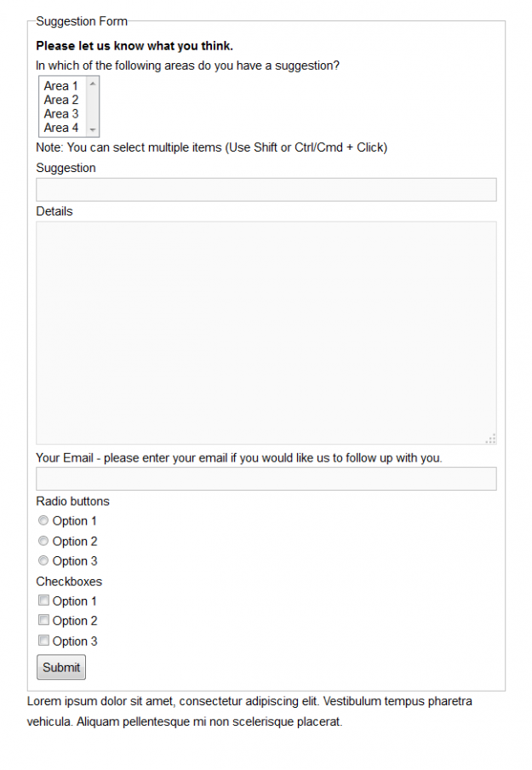
Task: Select radio button Option 2
Action: (x=43, y=541)
